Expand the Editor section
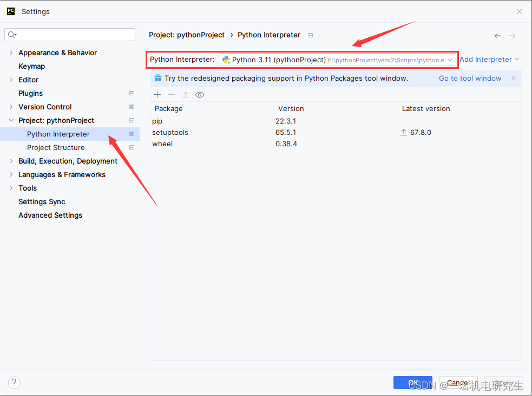Viewport: 532px width, 396px height. pyautogui.click(x=11, y=80)
